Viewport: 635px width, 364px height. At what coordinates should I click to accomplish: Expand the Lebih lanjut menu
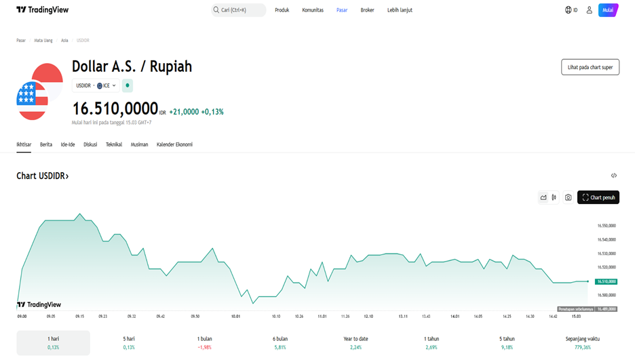400,10
